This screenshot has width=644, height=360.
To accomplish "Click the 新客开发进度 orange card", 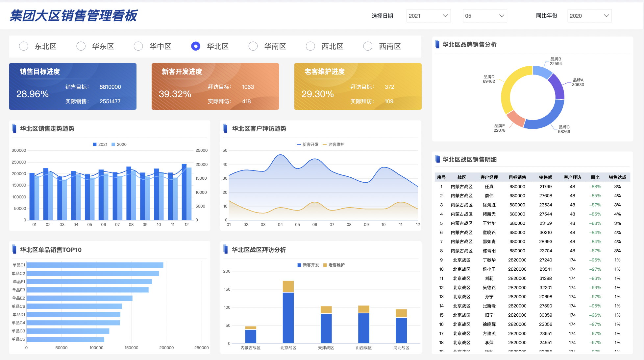I will click(x=215, y=86).
